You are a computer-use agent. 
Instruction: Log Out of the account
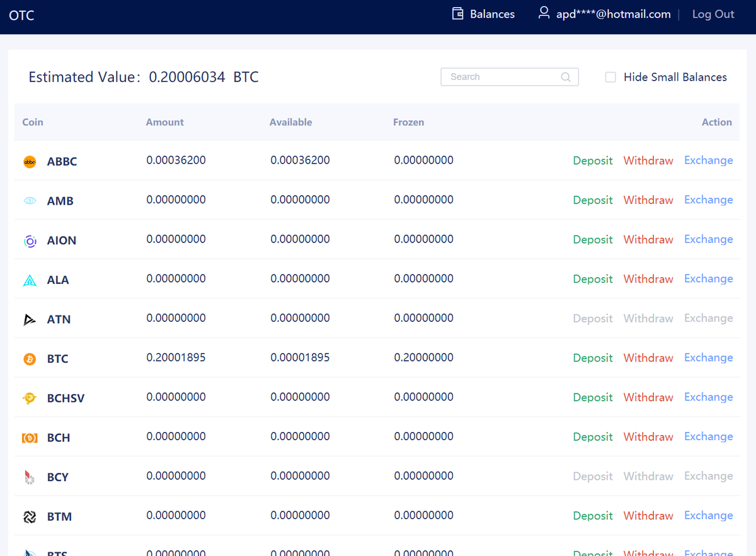(x=713, y=14)
